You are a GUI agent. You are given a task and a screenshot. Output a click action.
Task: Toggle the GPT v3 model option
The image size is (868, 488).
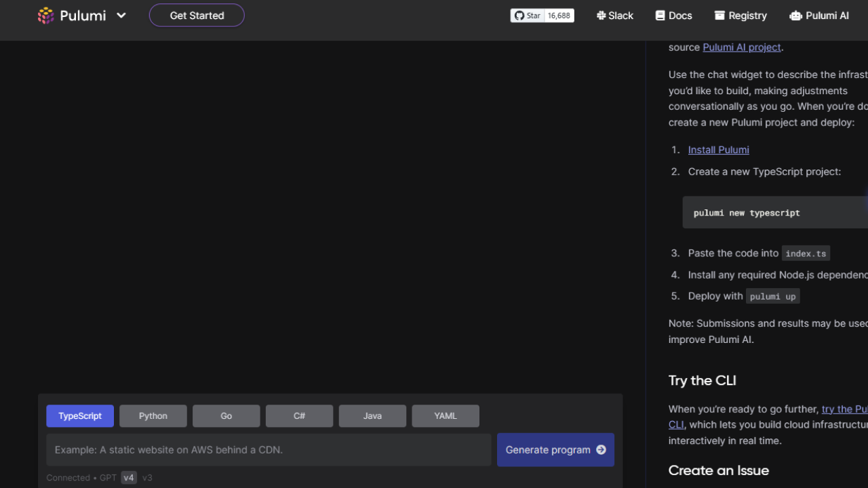coord(147,478)
